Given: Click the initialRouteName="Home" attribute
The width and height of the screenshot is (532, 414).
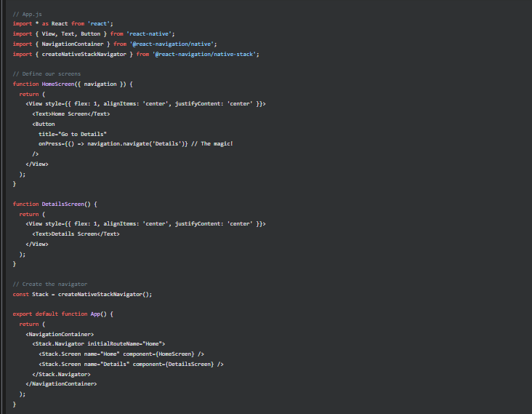Looking at the screenshot, I should coord(124,344).
